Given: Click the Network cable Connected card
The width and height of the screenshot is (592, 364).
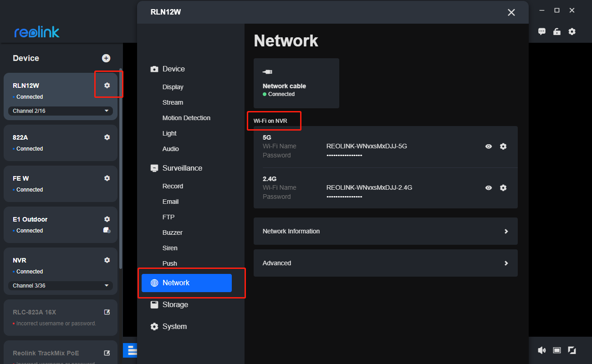Looking at the screenshot, I should click(296, 83).
